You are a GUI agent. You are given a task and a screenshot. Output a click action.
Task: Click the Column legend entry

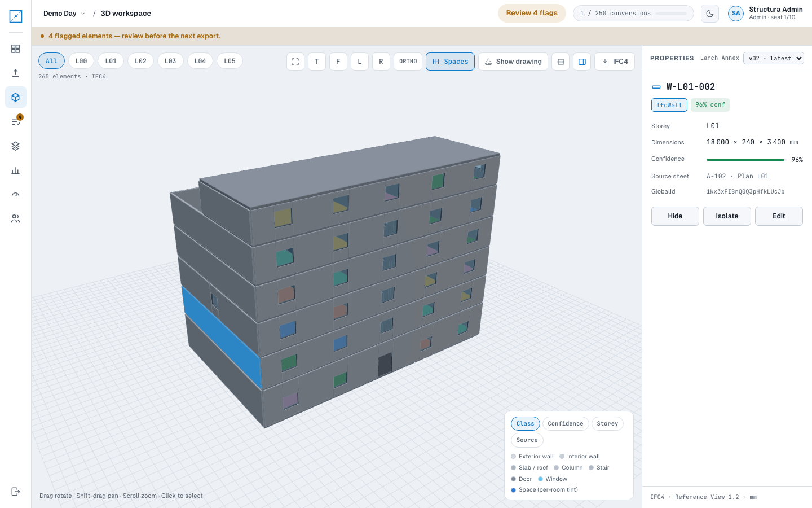point(568,468)
